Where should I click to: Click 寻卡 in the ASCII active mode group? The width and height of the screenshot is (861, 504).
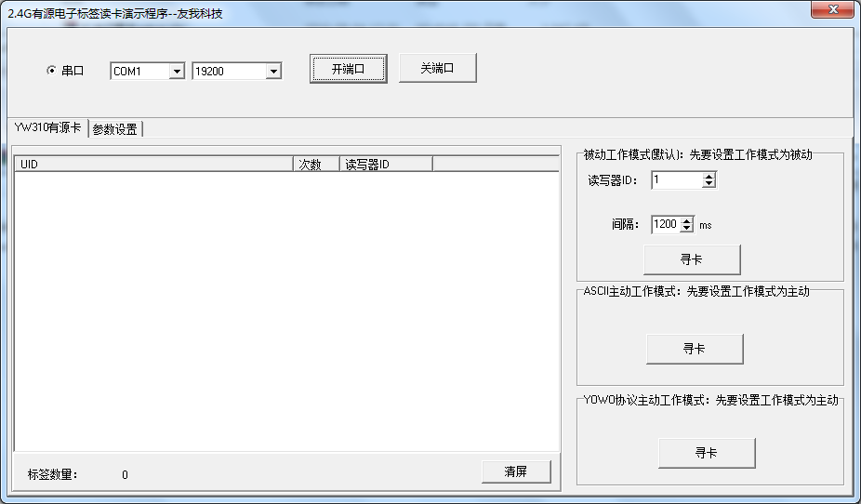click(695, 349)
